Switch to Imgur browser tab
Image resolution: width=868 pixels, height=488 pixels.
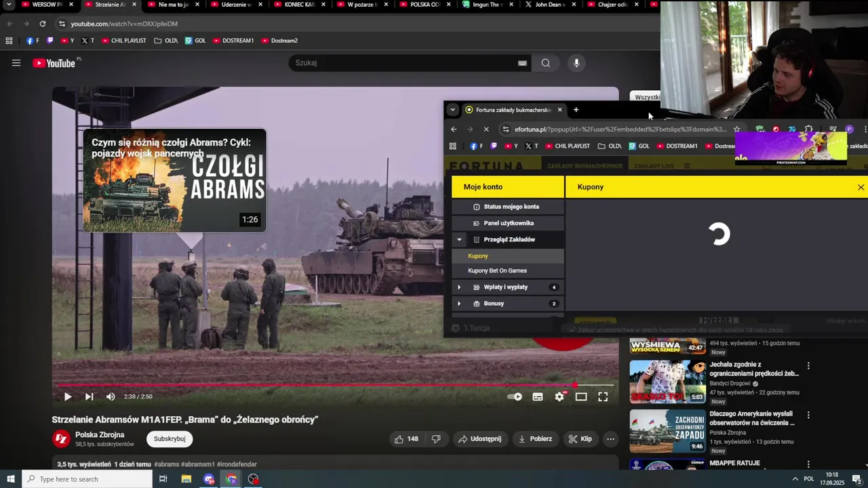pyautogui.click(x=486, y=5)
